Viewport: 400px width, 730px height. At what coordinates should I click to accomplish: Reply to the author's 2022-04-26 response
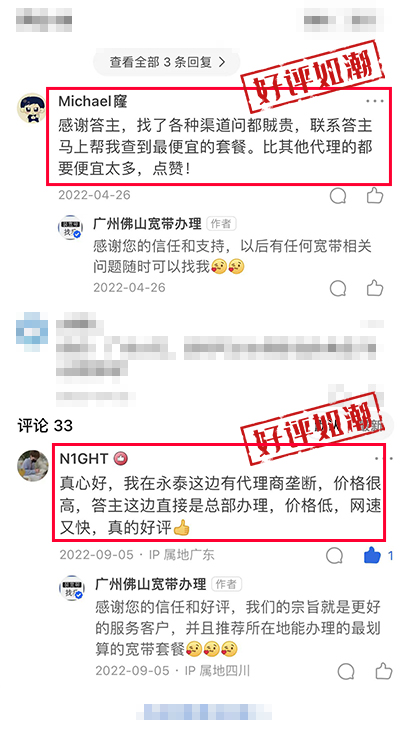[338, 288]
